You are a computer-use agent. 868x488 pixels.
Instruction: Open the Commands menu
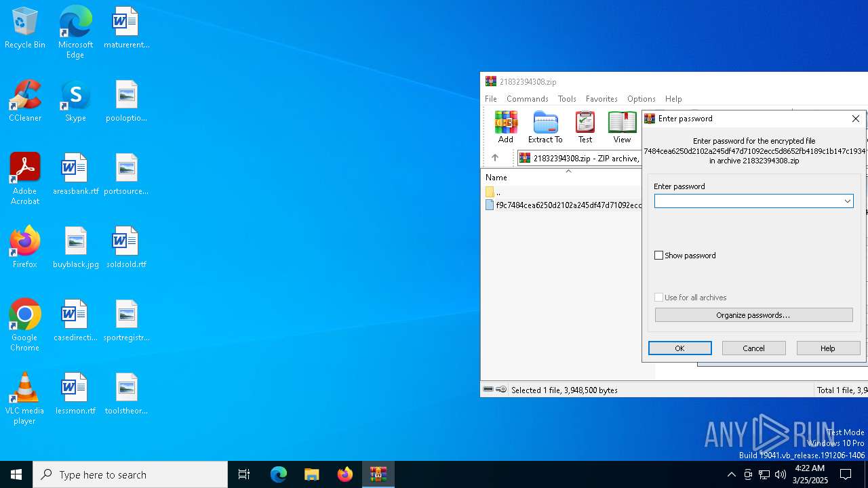527,99
